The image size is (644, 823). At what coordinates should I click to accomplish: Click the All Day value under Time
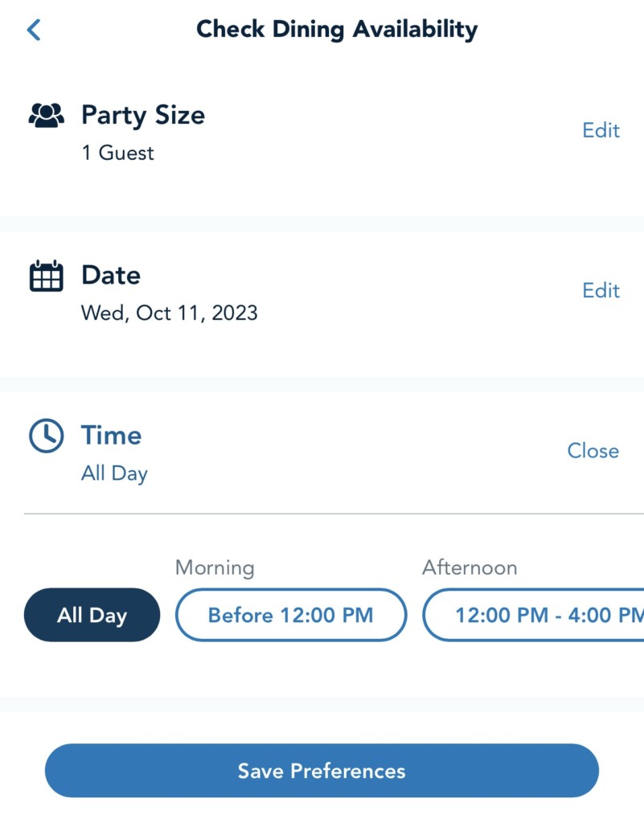114,473
